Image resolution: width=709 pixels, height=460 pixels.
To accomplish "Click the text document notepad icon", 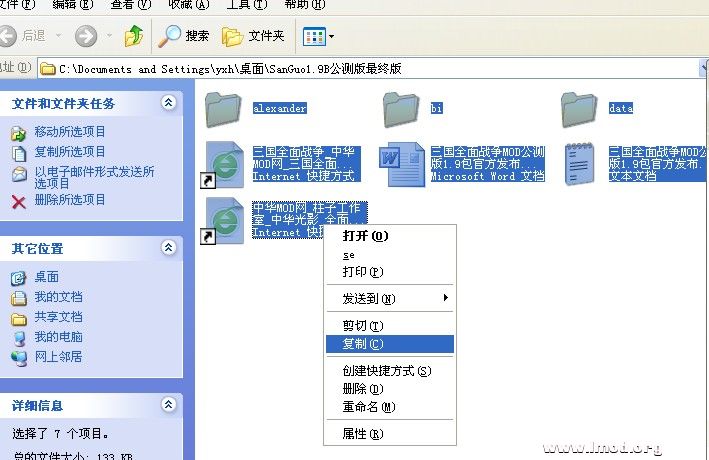I will pos(580,162).
